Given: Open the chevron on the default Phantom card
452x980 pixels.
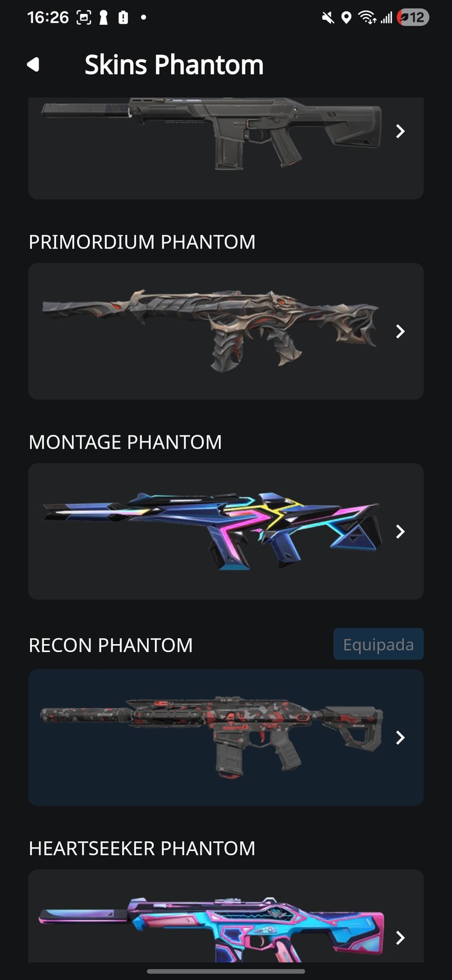Looking at the screenshot, I should tap(400, 131).
